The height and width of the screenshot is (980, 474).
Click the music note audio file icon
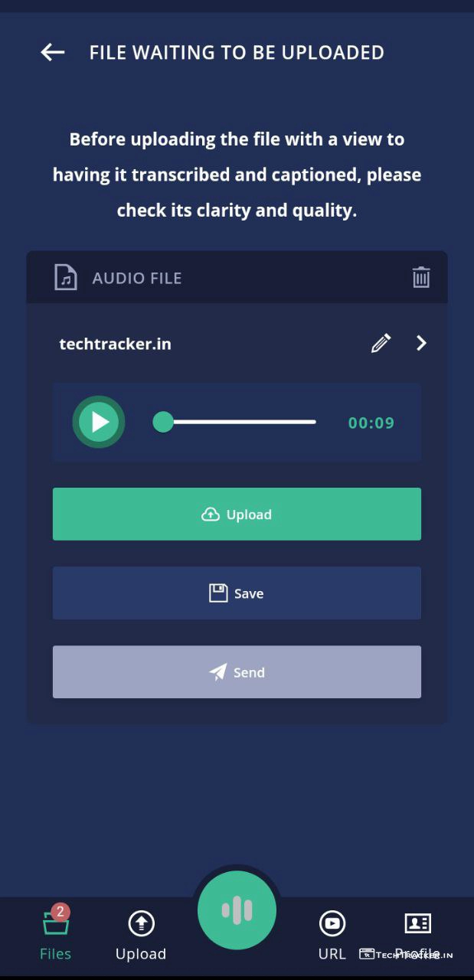pyautogui.click(x=66, y=277)
